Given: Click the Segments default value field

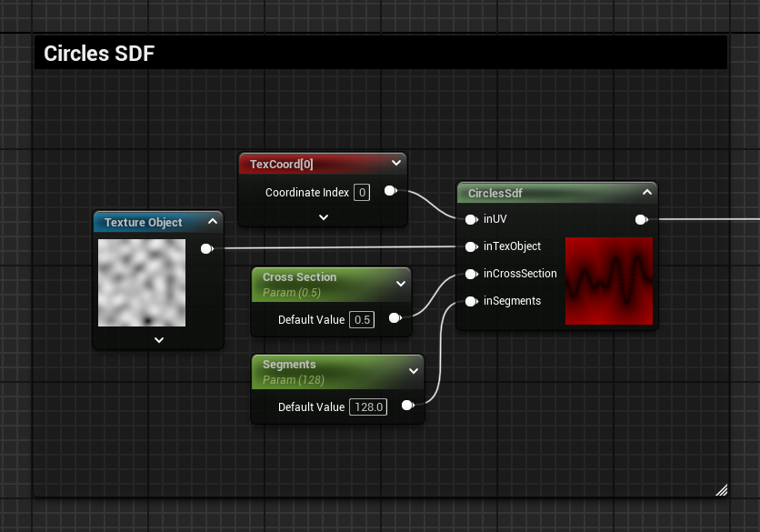Looking at the screenshot, I should (x=368, y=407).
